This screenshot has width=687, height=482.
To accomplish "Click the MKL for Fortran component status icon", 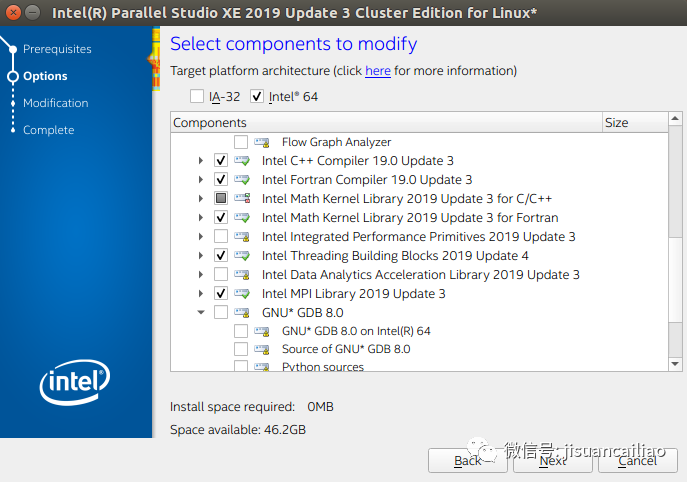I will pos(242,218).
